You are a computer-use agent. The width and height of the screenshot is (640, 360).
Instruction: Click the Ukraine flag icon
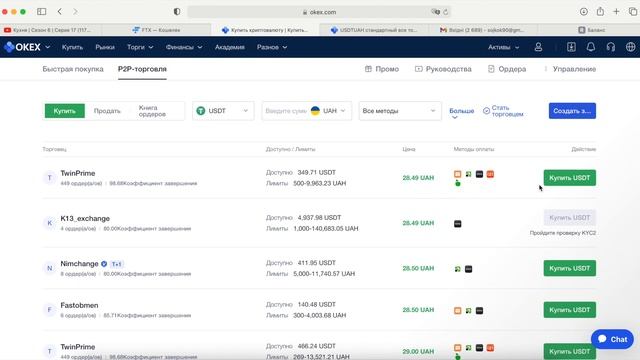(315, 111)
